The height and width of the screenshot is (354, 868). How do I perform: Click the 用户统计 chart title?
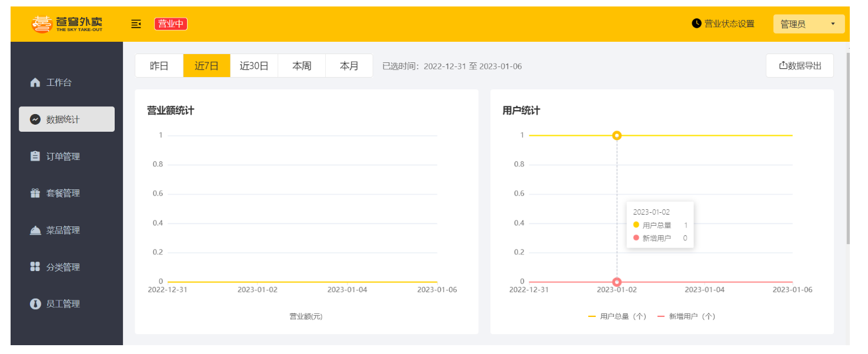click(x=521, y=111)
